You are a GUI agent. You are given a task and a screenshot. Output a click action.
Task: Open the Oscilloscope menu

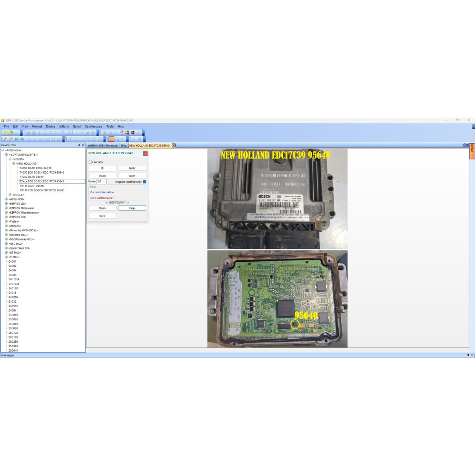click(93, 126)
